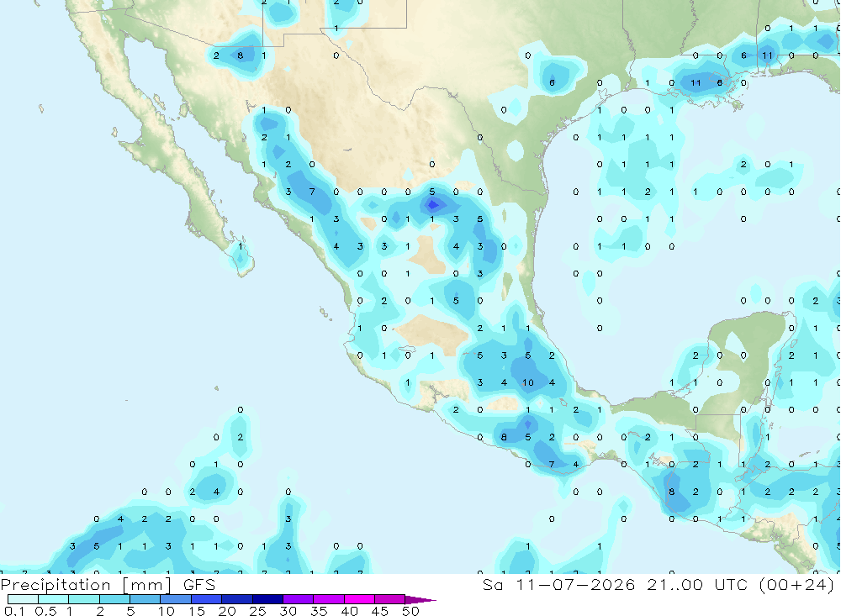Click the pointed purple end of the legend after 50
Image resolution: width=841 pixels, height=616 pixels.
click(420, 599)
